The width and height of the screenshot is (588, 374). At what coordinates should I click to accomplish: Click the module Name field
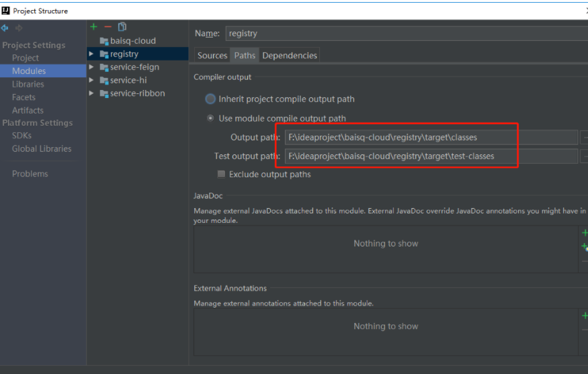tap(407, 34)
